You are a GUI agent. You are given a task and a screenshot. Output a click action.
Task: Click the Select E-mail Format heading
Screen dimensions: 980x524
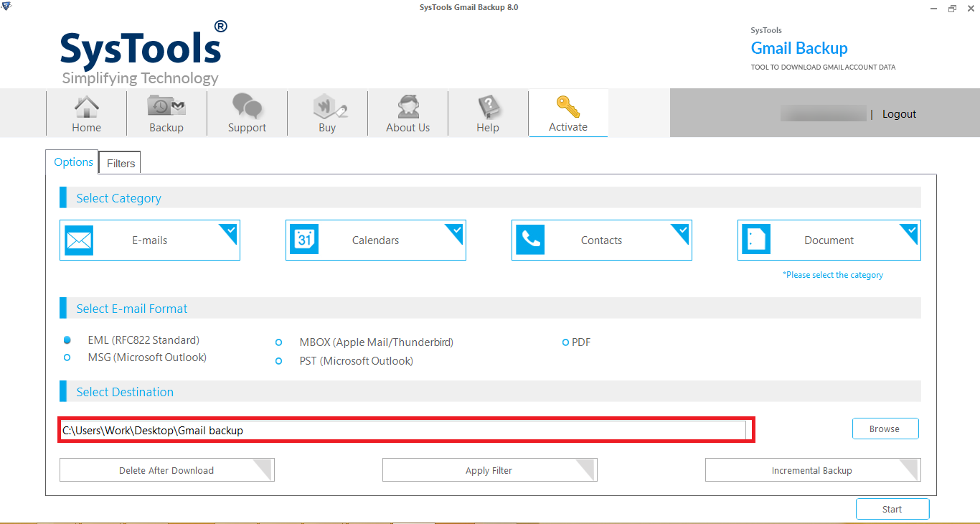pyautogui.click(x=132, y=309)
